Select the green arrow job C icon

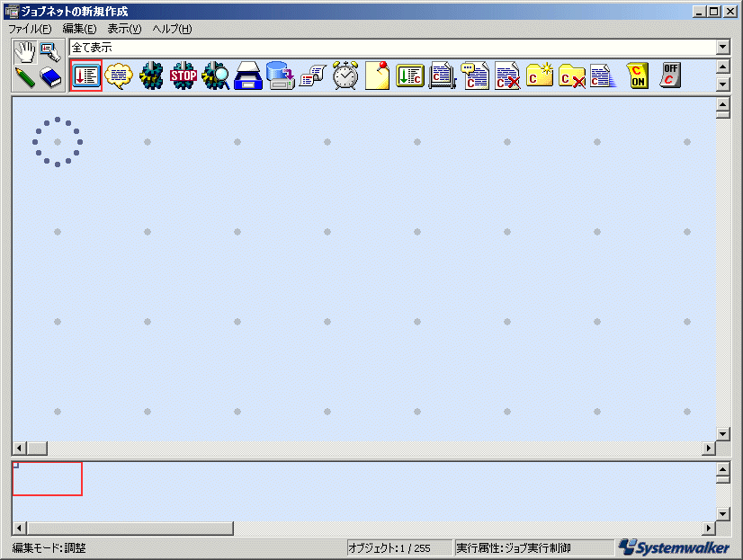pyautogui.click(x=410, y=76)
